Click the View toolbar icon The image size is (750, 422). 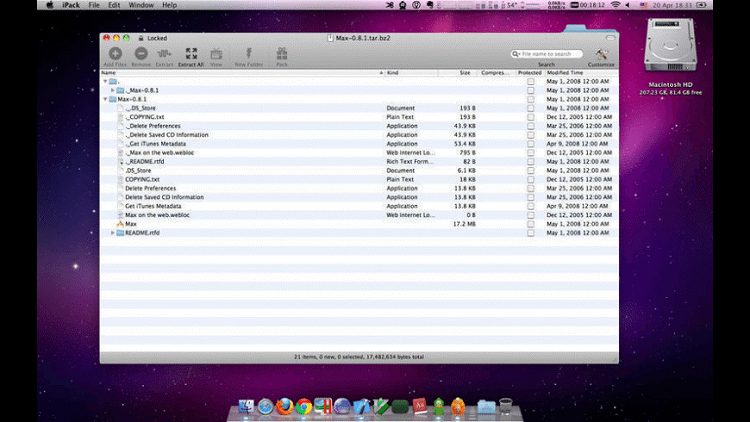click(x=216, y=54)
